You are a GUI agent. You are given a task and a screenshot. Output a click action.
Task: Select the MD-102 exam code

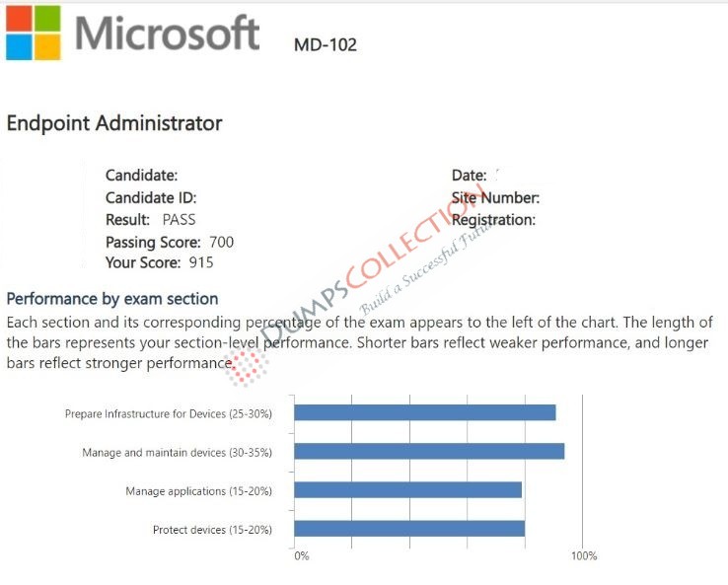pyautogui.click(x=326, y=45)
